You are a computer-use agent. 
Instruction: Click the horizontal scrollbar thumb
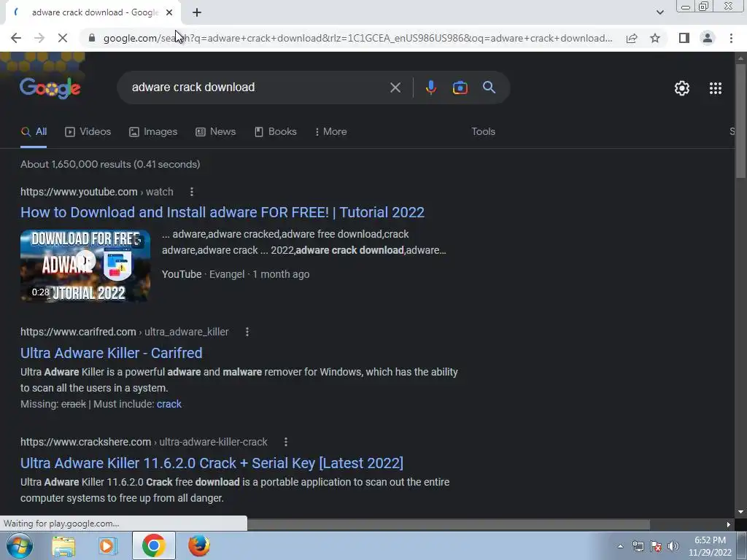tap(448, 524)
